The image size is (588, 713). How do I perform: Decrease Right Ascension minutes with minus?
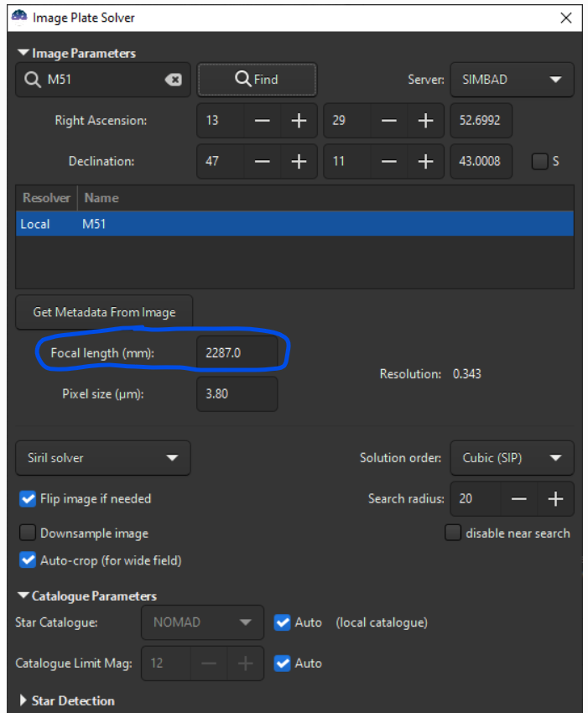point(389,121)
